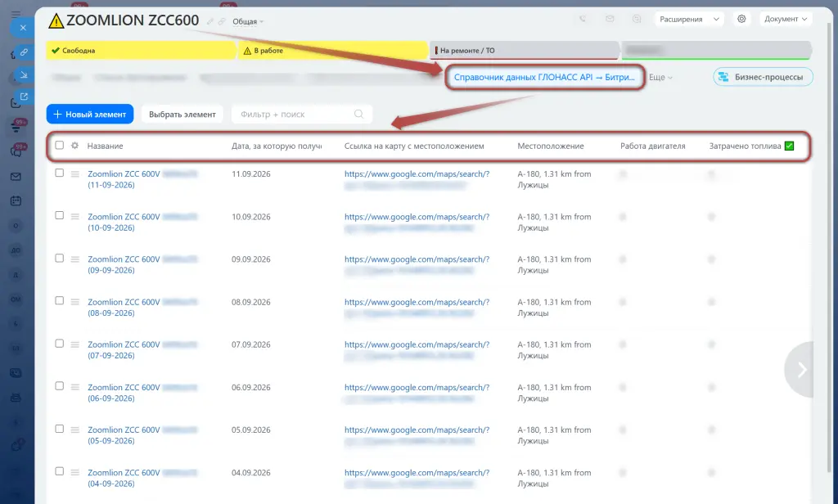Click the phone call icon in header
The width and height of the screenshot is (838, 504).
tap(583, 19)
